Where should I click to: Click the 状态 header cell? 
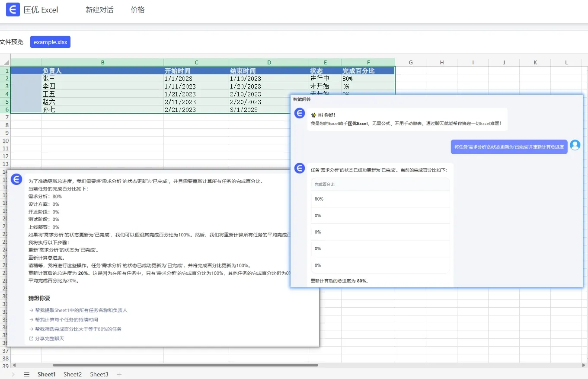pos(325,70)
